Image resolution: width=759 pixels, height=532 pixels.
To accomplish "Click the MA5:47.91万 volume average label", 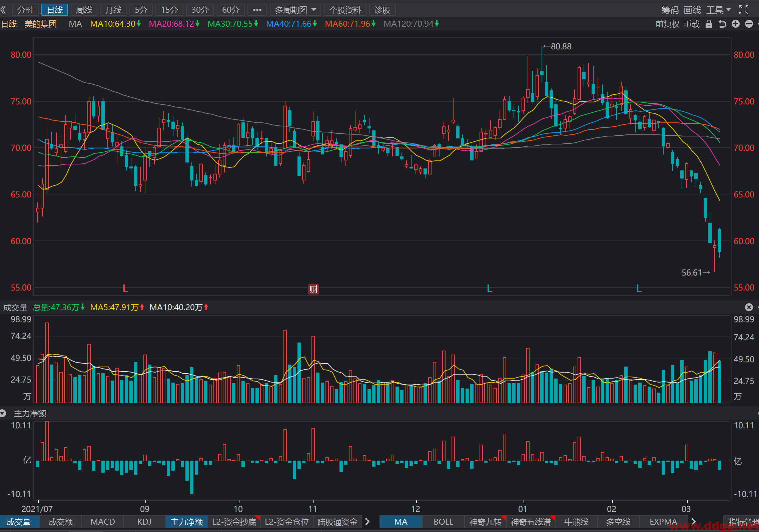I will 117,307.
